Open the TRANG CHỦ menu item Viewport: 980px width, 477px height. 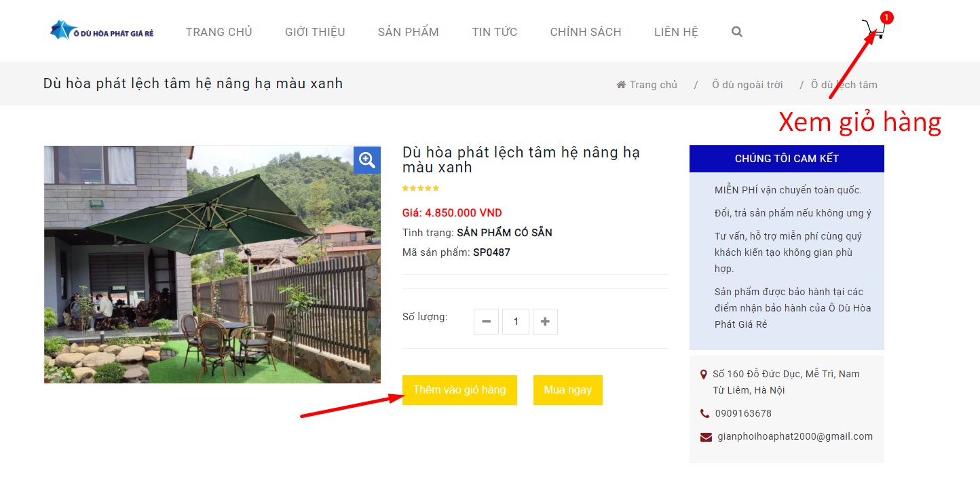pos(219,32)
